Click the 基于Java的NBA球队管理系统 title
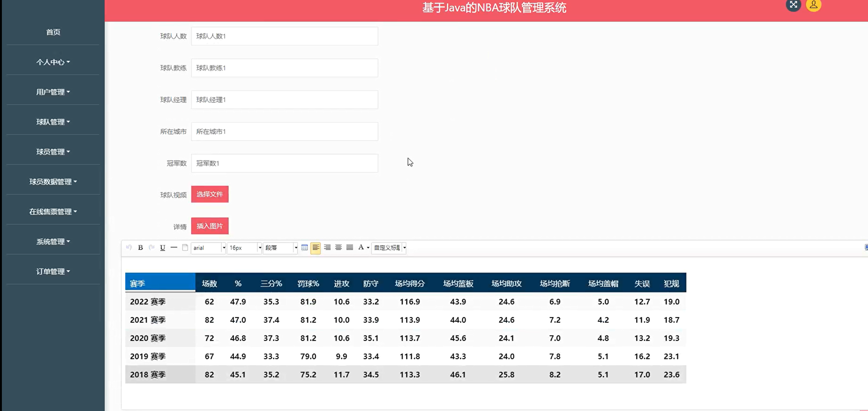This screenshot has height=411, width=868. pyautogui.click(x=494, y=7)
